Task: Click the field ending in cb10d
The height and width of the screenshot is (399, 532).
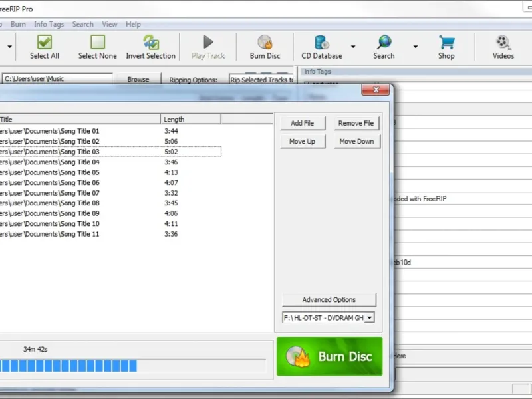Action: (463, 262)
